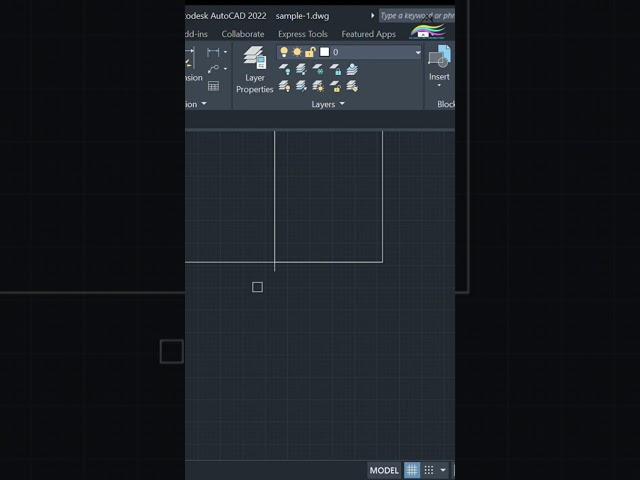The height and width of the screenshot is (480, 640).
Task: Open the layer list dropdown
Action: coord(418,52)
